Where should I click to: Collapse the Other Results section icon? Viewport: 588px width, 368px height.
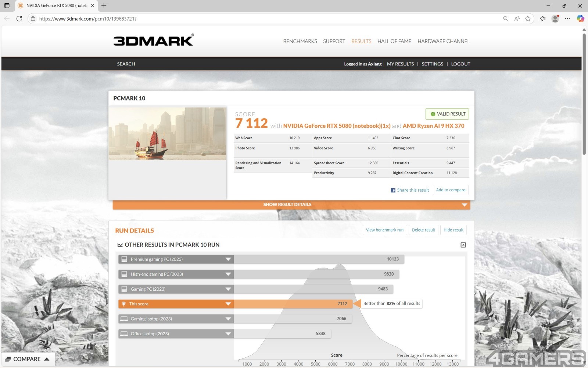[x=463, y=245]
